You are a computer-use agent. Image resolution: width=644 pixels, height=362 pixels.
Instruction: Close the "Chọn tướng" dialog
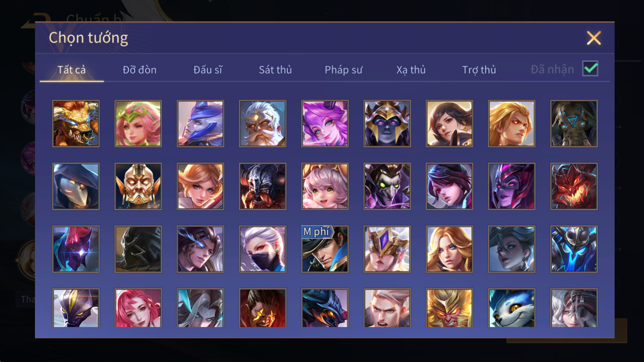[x=594, y=38]
